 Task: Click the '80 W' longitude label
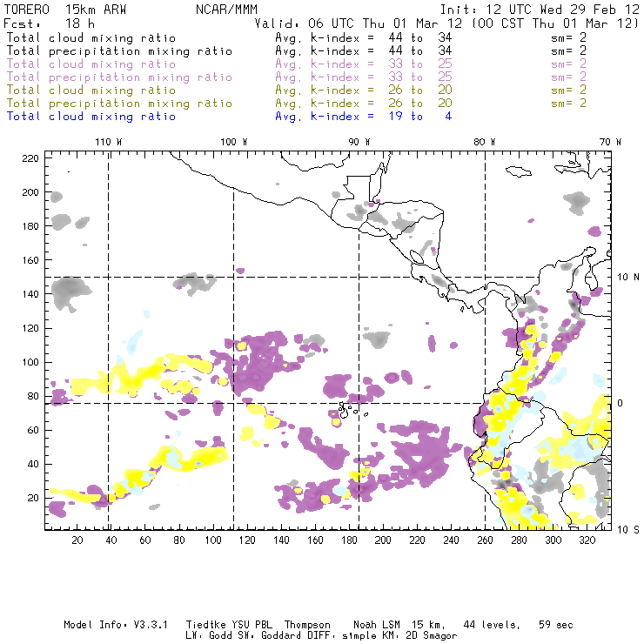(x=484, y=142)
